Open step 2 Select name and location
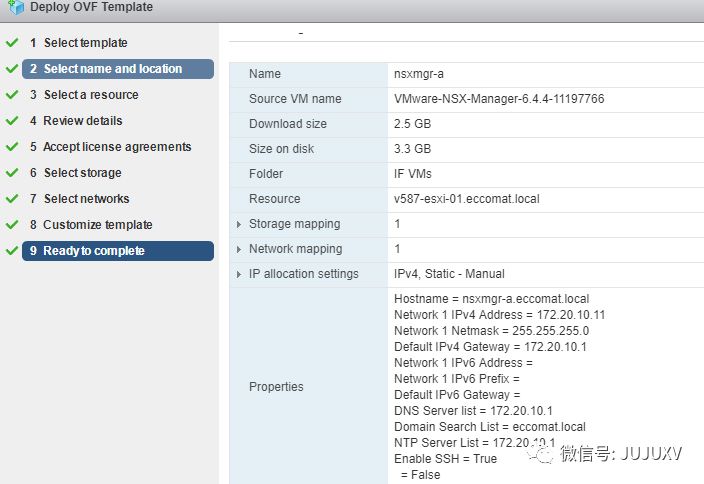The height and width of the screenshot is (484, 704). tap(112, 69)
